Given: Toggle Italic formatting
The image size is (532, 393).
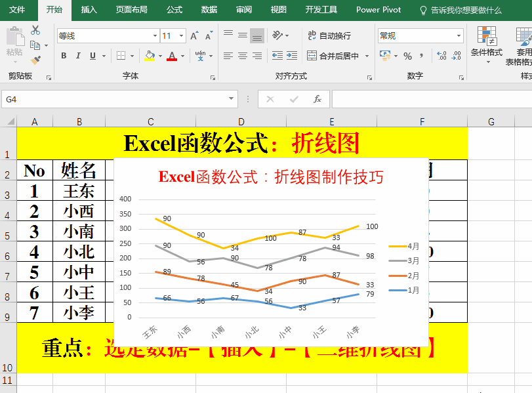Looking at the screenshot, I should [78, 56].
